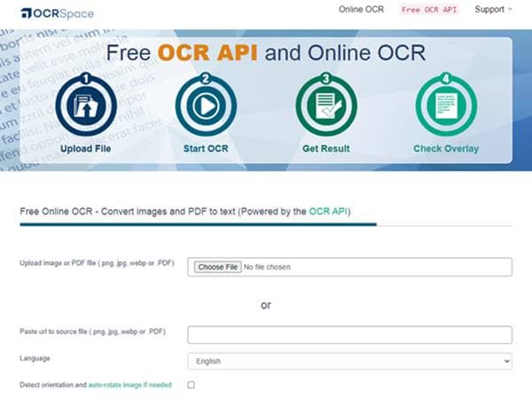Click the Start OCR play icon
The height and width of the screenshot is (397, 532).
pos(206,105)
